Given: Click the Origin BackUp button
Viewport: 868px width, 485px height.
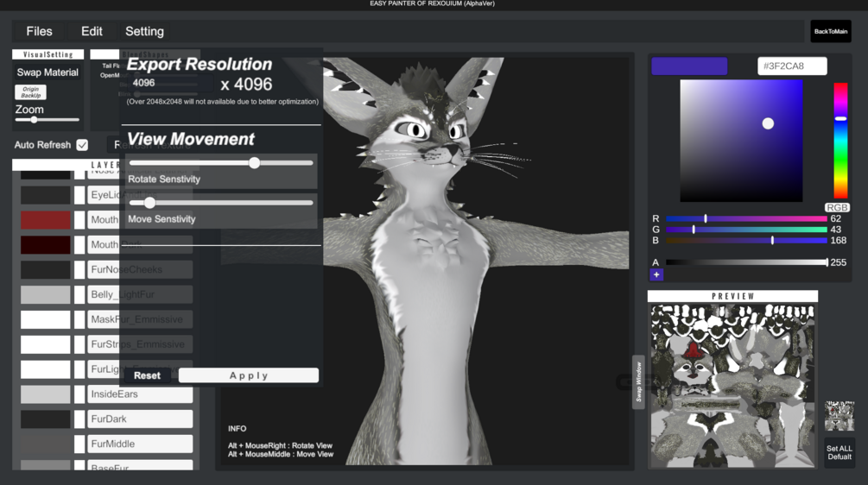Looking at the screenshot, I should pyautogui.click(x=31, y=92).
